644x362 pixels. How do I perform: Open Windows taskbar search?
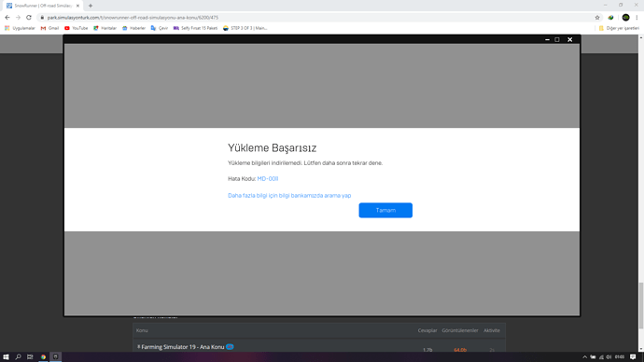coord(18,356)
